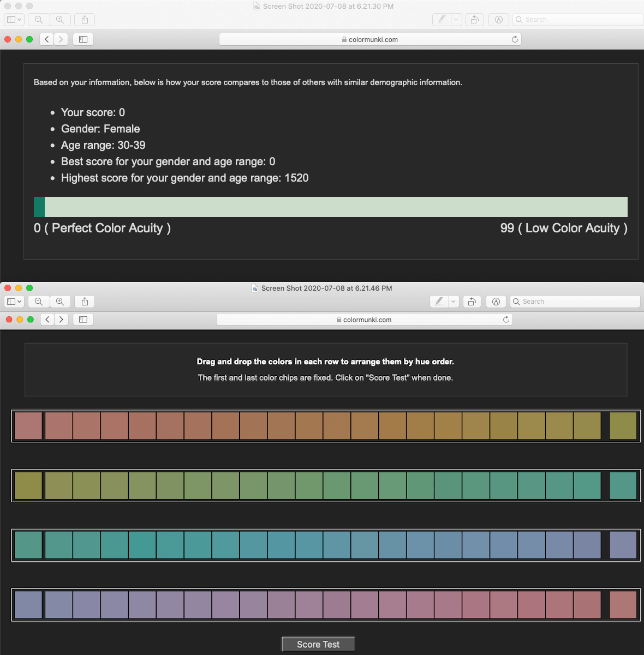The width and height of the screenshot is (644, 655).
Task: Rotate the image in the upper Preview window
Action: (474, 20)
